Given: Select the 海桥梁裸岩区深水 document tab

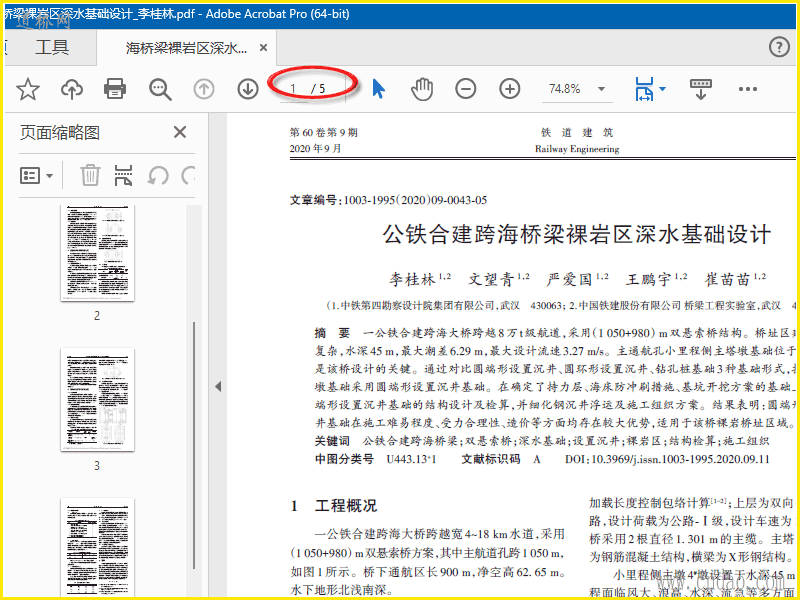Looking at the screenshot, I should pos(186,48).
